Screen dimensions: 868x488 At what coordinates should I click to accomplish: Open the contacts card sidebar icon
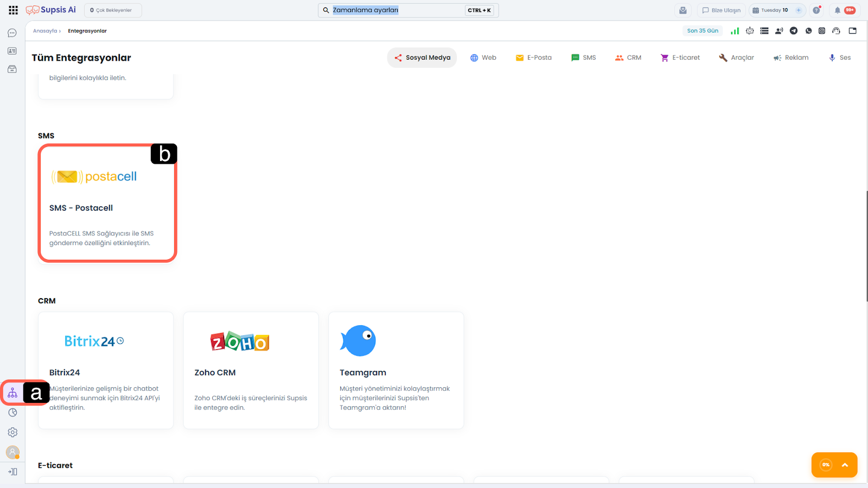point(12,51)
